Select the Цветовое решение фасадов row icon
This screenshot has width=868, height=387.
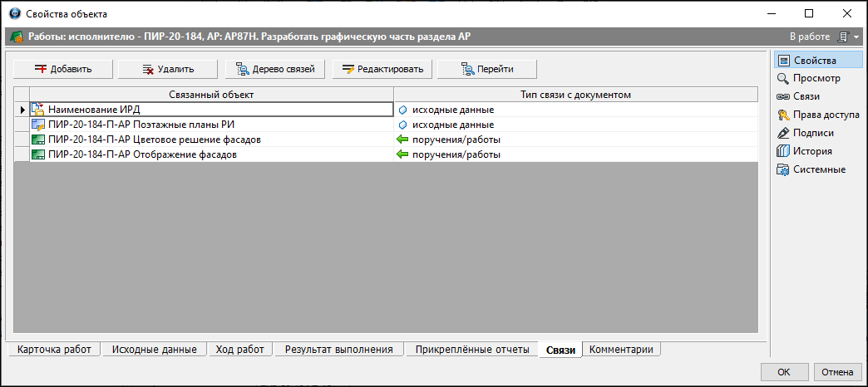click(x=39, y=140)
